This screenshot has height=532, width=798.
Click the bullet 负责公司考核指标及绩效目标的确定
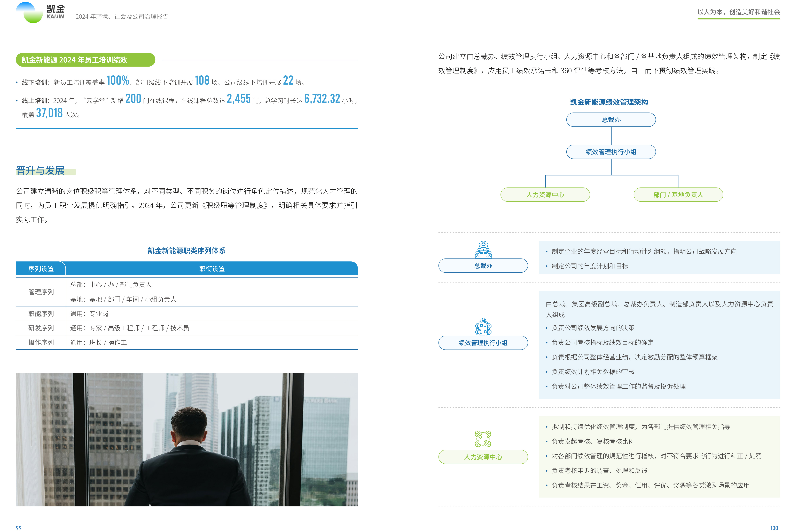[x=603, y=342]
